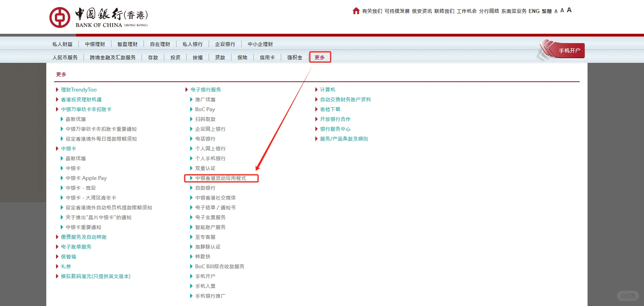This screenshot has width=644, height=306.
Task: Open 中银万事达卡®扣账卡 section link
Action: (86, 110)
